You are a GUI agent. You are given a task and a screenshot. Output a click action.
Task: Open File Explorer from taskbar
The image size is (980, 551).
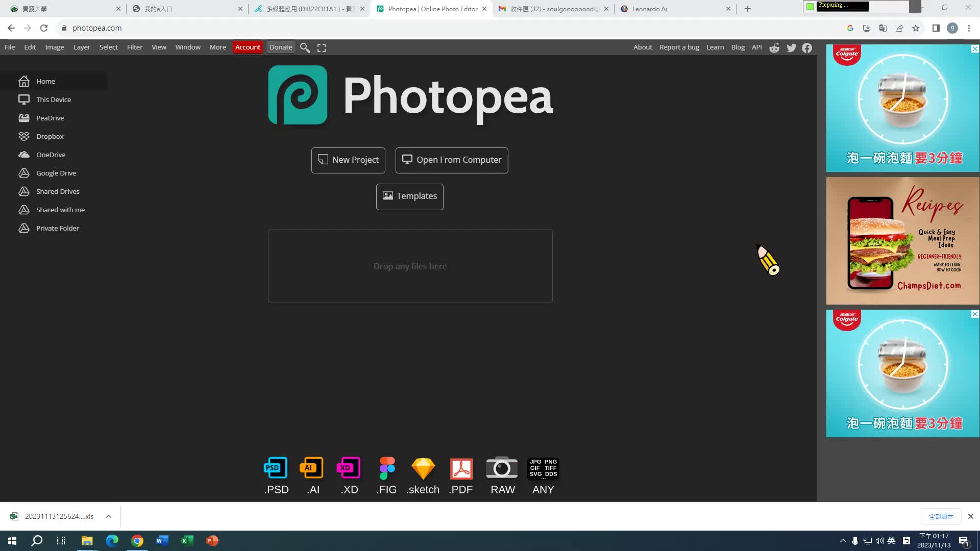coord(87,541)
